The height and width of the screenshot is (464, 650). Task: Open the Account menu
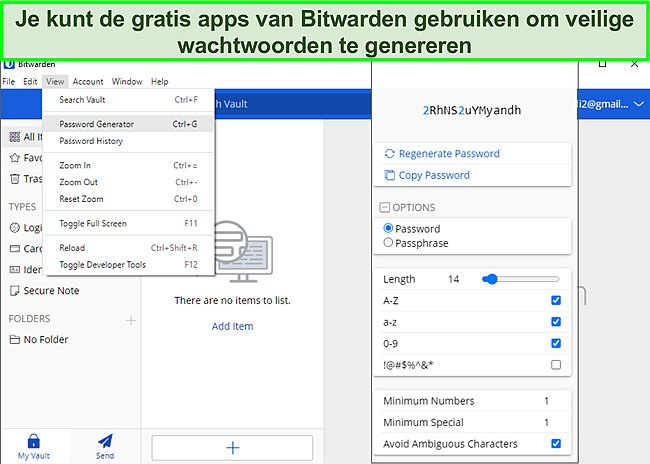88,82
